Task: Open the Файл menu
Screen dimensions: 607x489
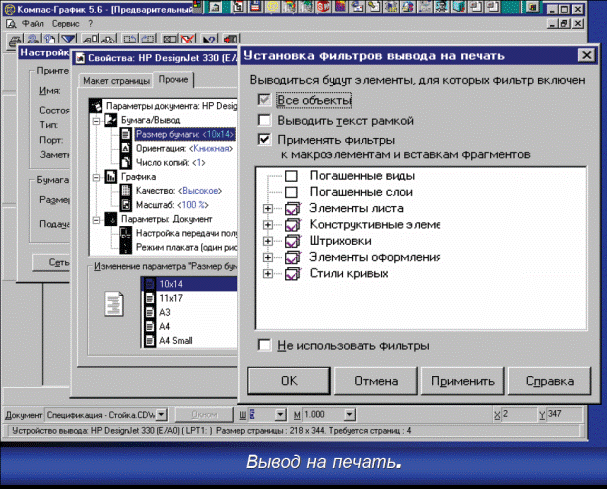Action: [x=33, y=24]
